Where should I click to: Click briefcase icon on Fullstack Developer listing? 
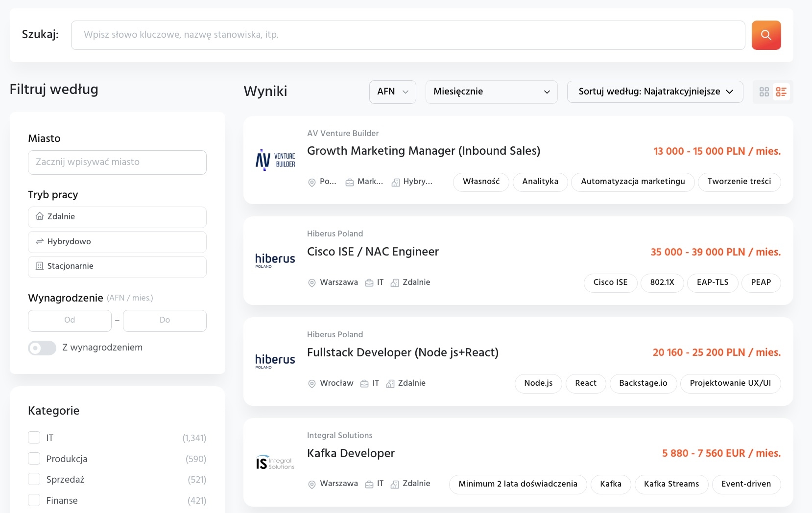(x=364, y=384)
